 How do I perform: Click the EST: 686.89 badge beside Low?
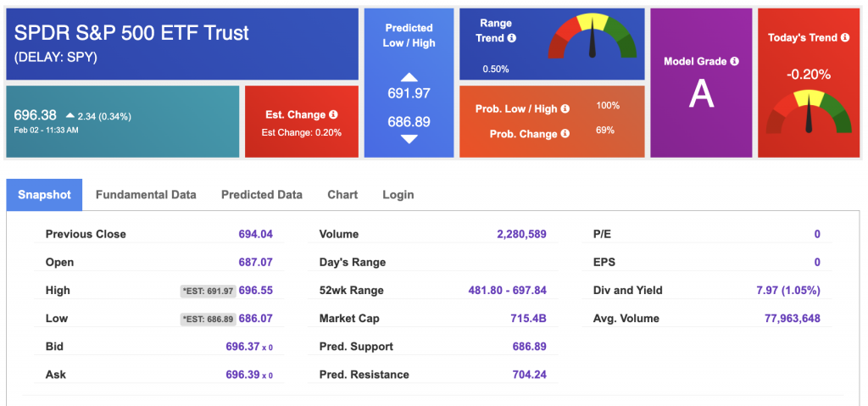click(x=208, y=319)
